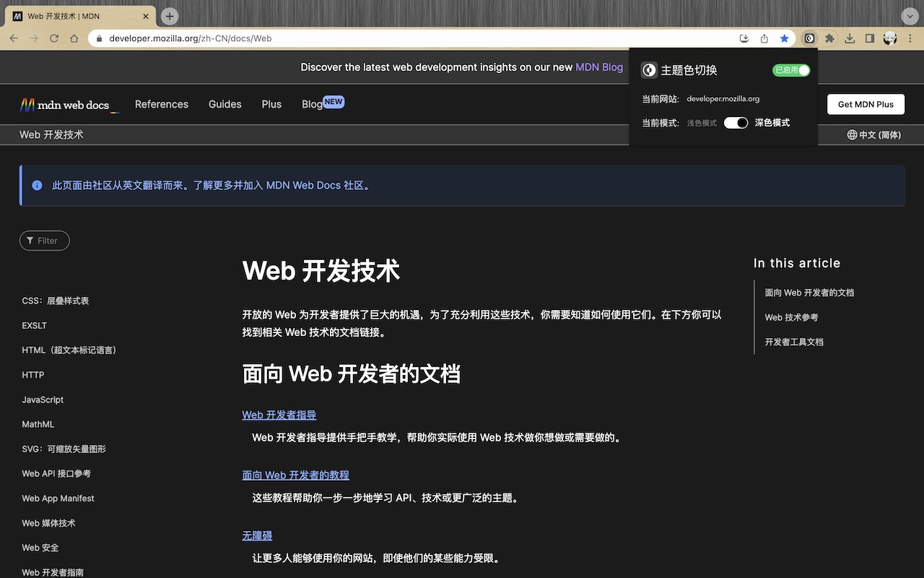
Task: Show browser downloads
Action: (850, 38)
